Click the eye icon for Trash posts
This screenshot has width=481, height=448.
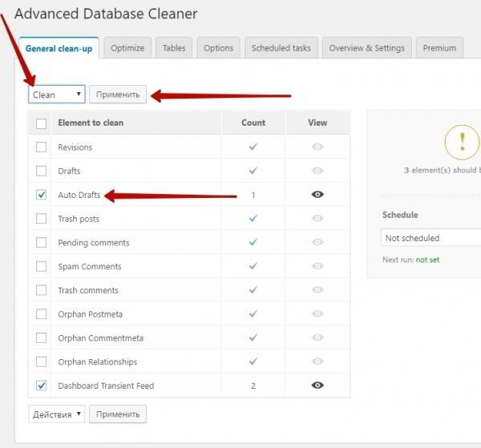pyautogui.click(x=317, y=218)
